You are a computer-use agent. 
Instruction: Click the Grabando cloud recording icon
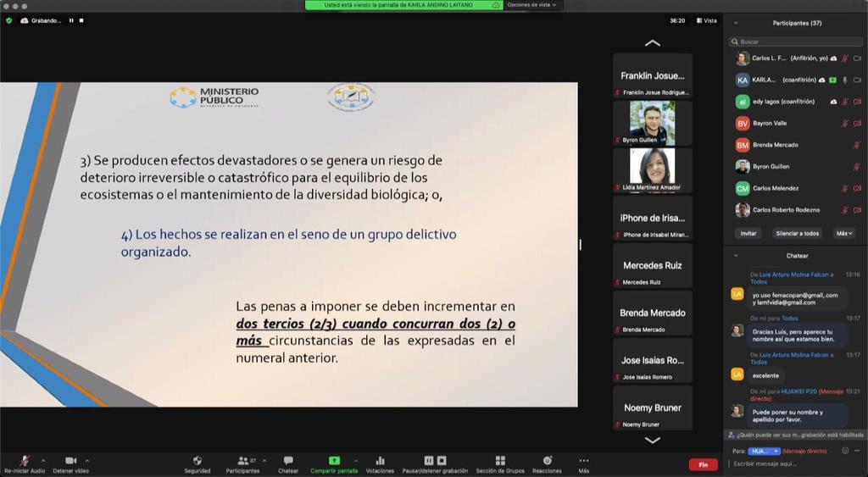click(x=25, y=20)
